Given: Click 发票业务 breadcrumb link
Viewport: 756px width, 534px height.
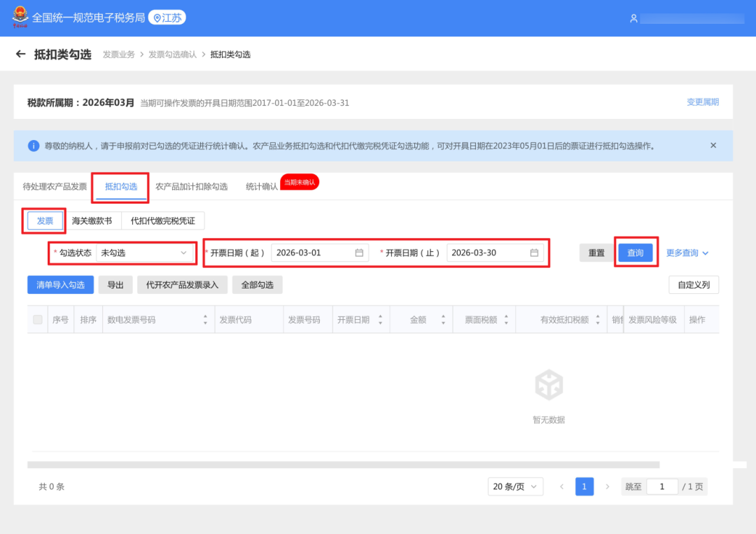Looking at the screenshot, I should [118, 55].
